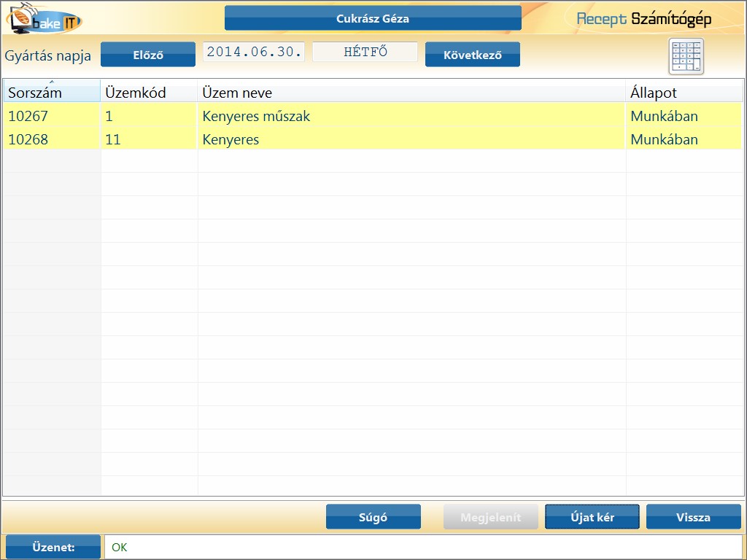This screenshot has width=747, height=560.
Task: Click Munkában status in row 10268
Action: click(684, 139)
